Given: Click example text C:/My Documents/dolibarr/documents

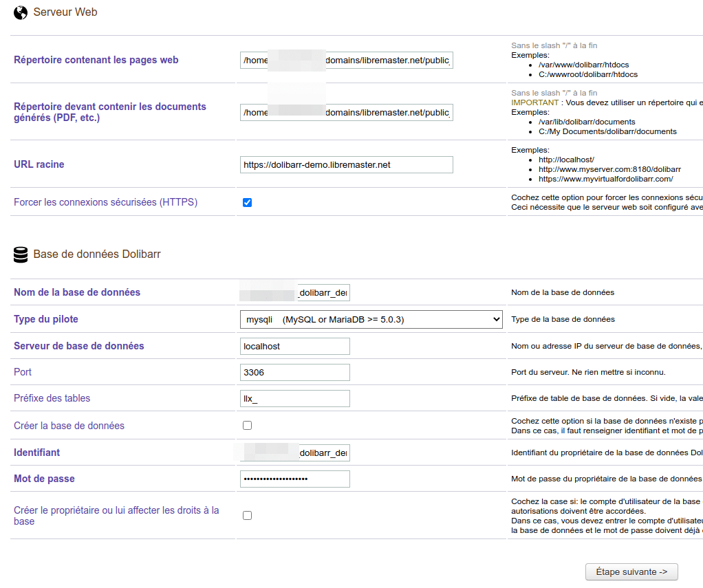Looking at the screenshot, I should click(607, 131).
